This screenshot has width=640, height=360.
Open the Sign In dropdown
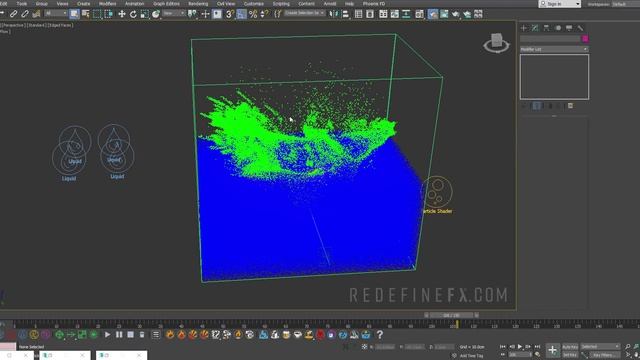559,4
